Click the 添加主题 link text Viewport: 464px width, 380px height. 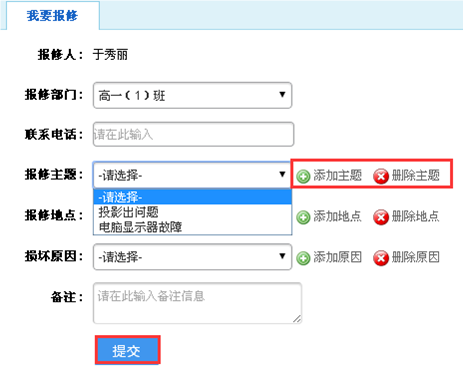click(x=337, y=175)
